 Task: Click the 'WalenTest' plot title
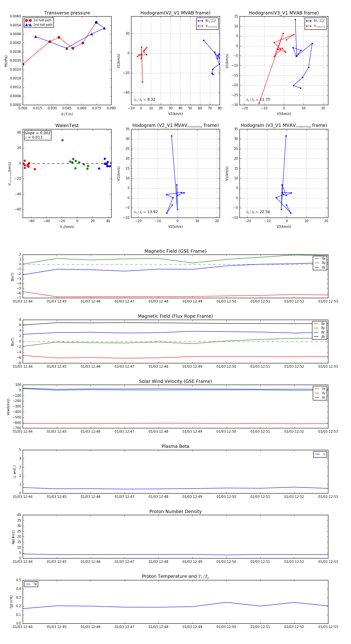coord(67,125)
